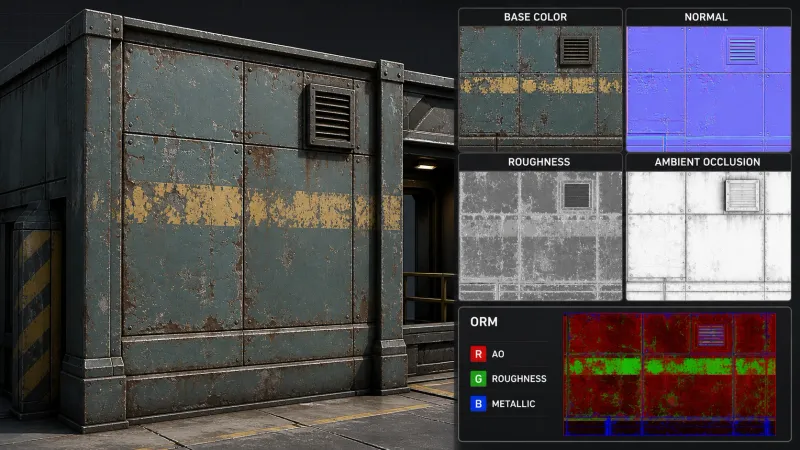Image resolution: width=800 pixels, height=450 pixels.
Task: Open the Roughness map thumbnail
Action: click(540, 236)
